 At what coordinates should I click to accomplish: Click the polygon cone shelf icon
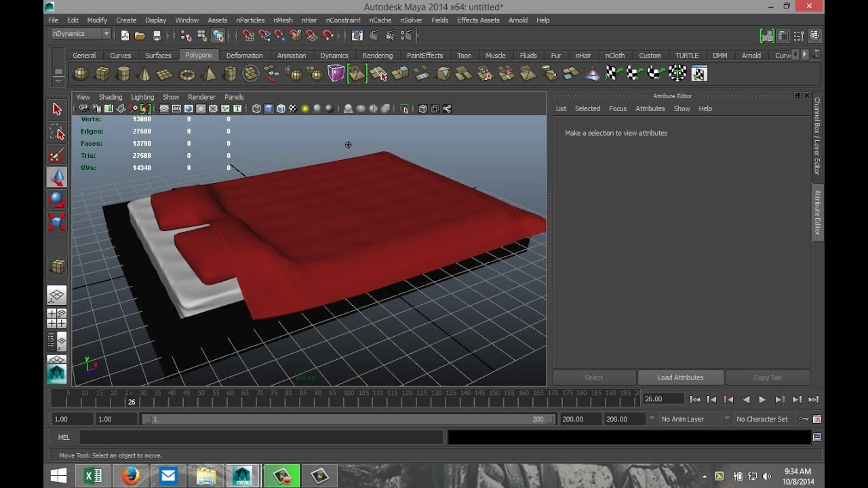click(x=144, y=74)
